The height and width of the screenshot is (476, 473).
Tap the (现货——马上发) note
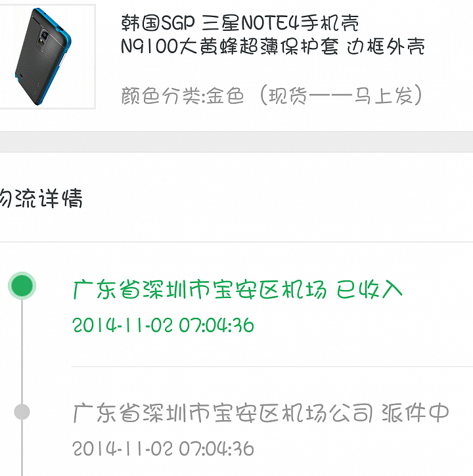coord(341,95)
